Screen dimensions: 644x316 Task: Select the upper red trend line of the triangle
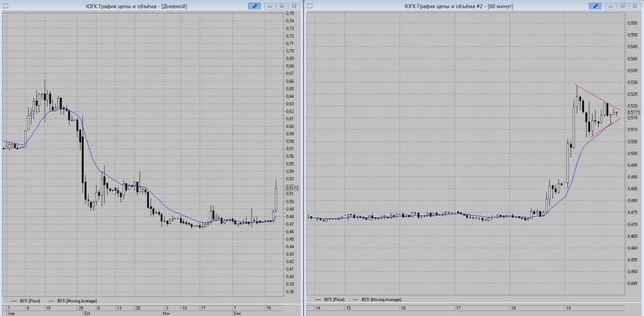[592, 95]
